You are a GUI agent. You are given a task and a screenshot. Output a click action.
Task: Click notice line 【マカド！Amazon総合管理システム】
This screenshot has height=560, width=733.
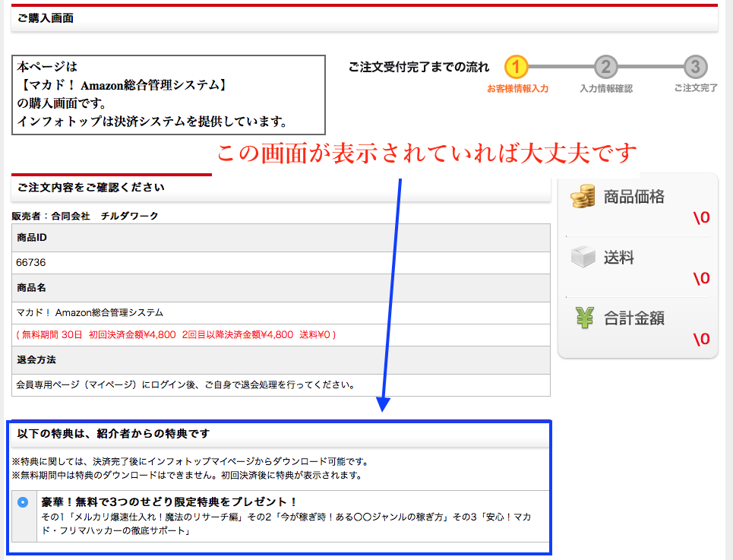(x=125, y=85)
